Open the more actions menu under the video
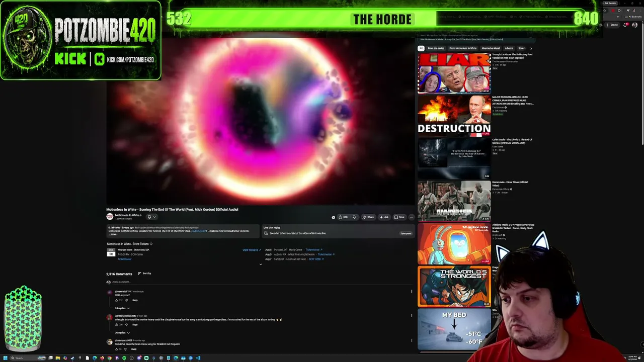644x362 pixels. coord(412,217)
